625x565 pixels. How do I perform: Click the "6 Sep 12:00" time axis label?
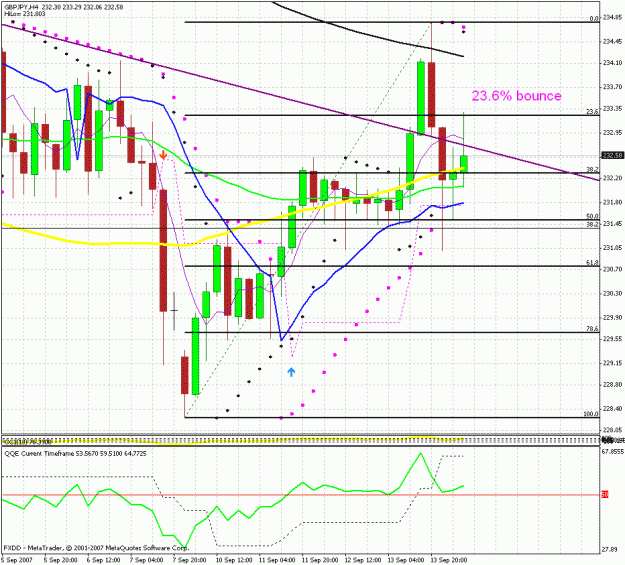(x=104, y=560)
